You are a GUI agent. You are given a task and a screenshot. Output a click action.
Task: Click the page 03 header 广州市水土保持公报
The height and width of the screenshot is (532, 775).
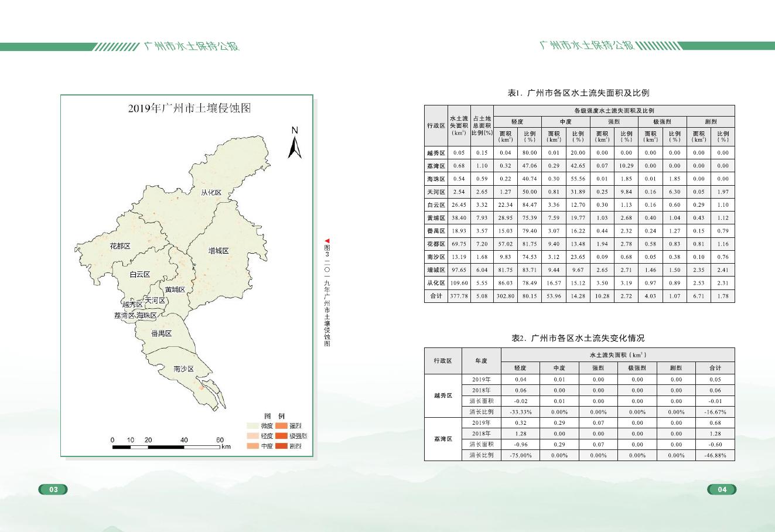tap(192, 46)
